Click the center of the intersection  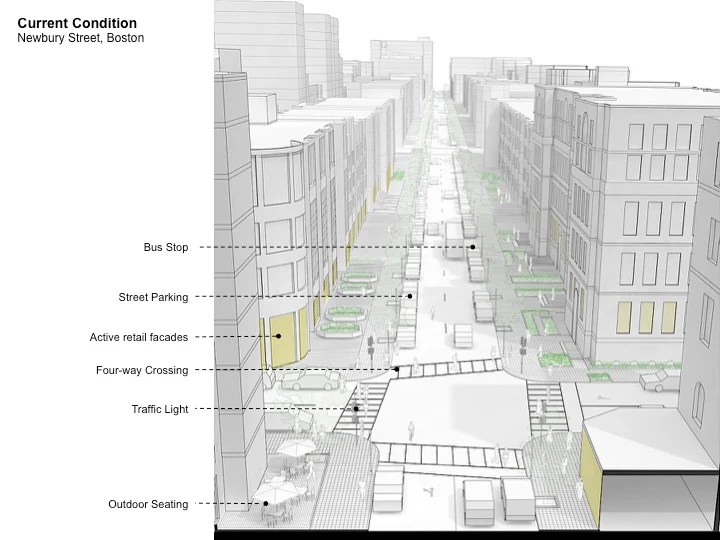click(x=445, y=410)
